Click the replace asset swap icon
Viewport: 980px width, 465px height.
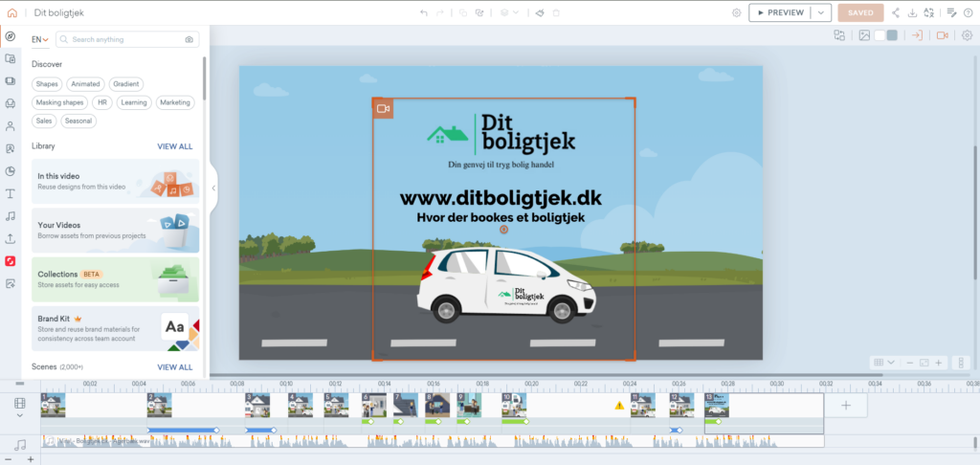839,35
